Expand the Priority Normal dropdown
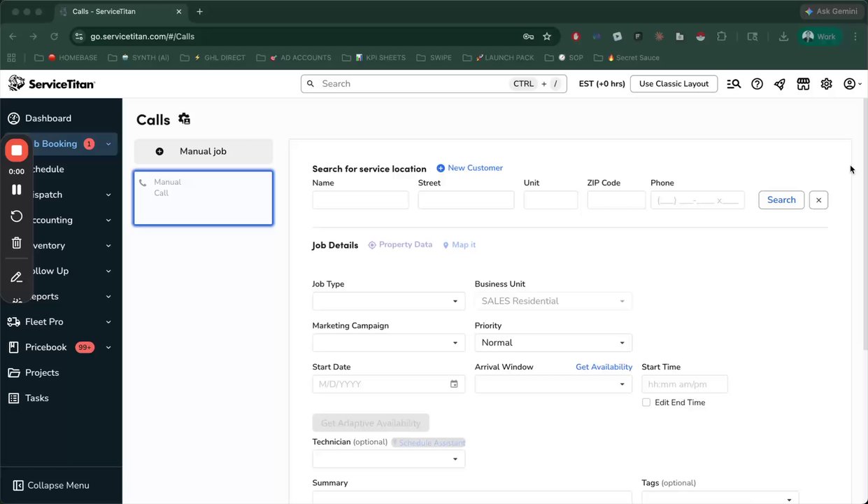The height and width of the screenshot is (504, 868). pos(553,342)
